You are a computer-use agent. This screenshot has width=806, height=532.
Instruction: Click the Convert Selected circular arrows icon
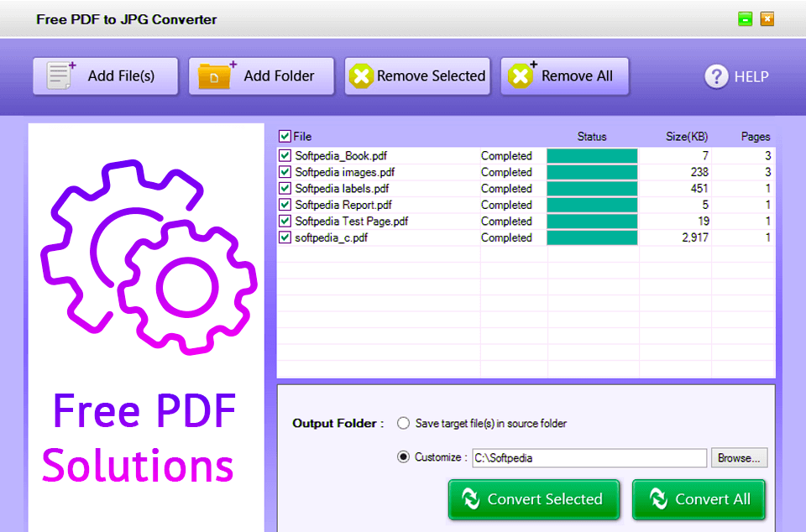coord(473,499)
